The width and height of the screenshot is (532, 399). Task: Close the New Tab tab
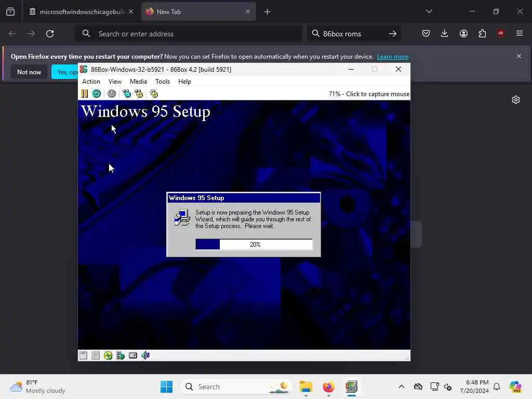248,12
